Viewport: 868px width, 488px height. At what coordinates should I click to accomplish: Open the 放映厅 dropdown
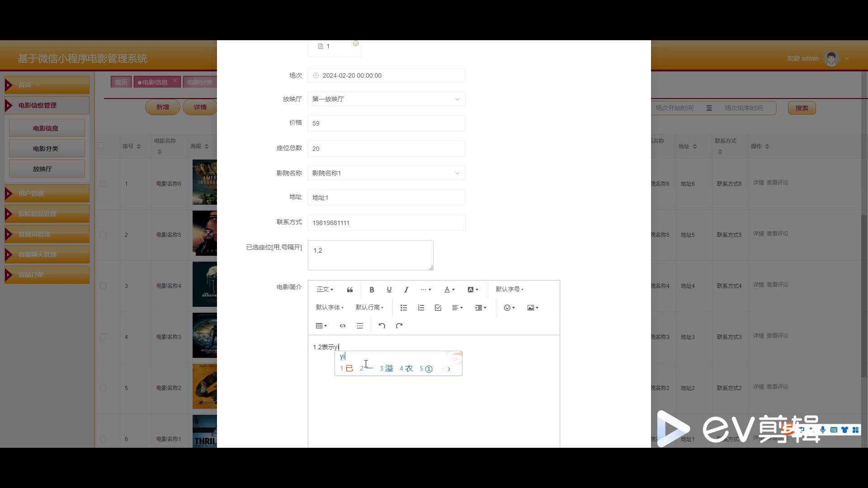[386, 99]
